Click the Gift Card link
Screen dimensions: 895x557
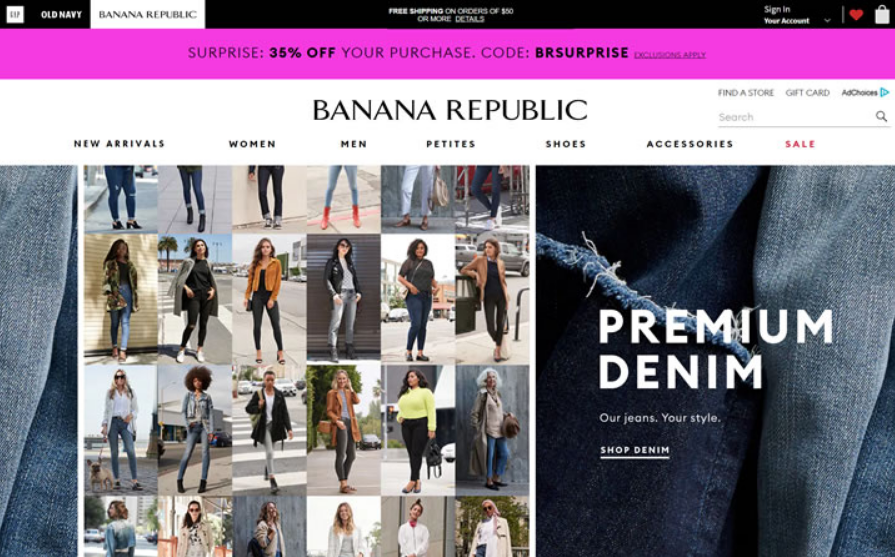point(807,92)
